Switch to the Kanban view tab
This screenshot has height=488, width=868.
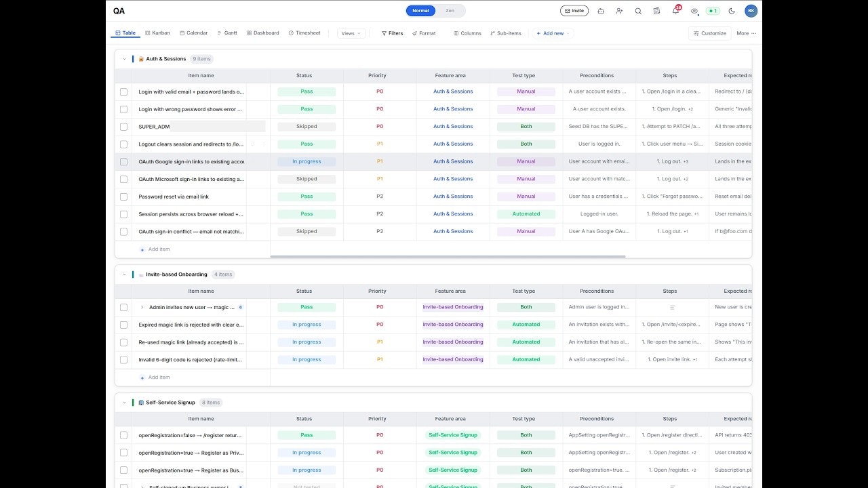pyautogui.click(x=157, y=33)
